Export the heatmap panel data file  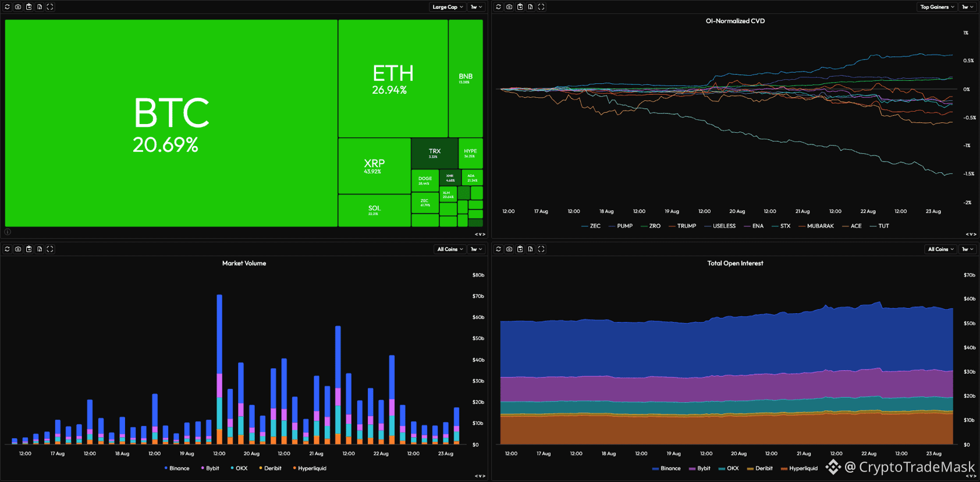(x=40, y=7)
